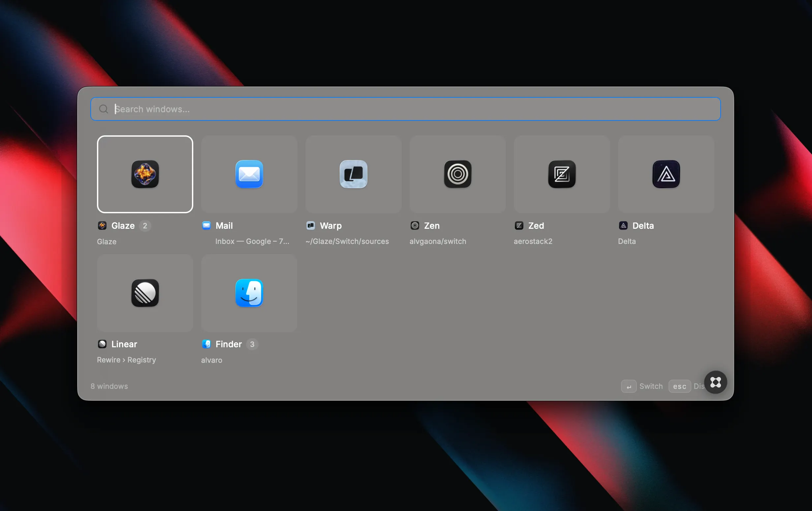The height and width of the screenshot is (511, 812).
Task: Click the small Zen rings icon by label
Action: pos(415,225)
